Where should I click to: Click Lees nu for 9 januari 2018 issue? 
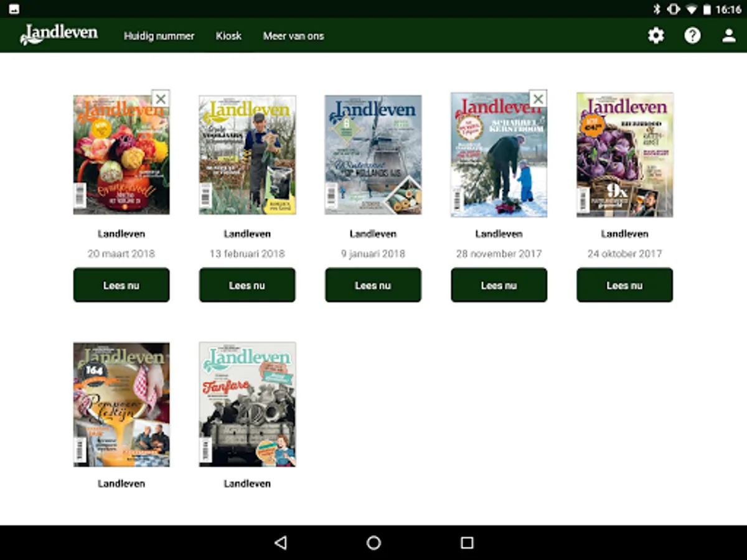tap(373, 285)
